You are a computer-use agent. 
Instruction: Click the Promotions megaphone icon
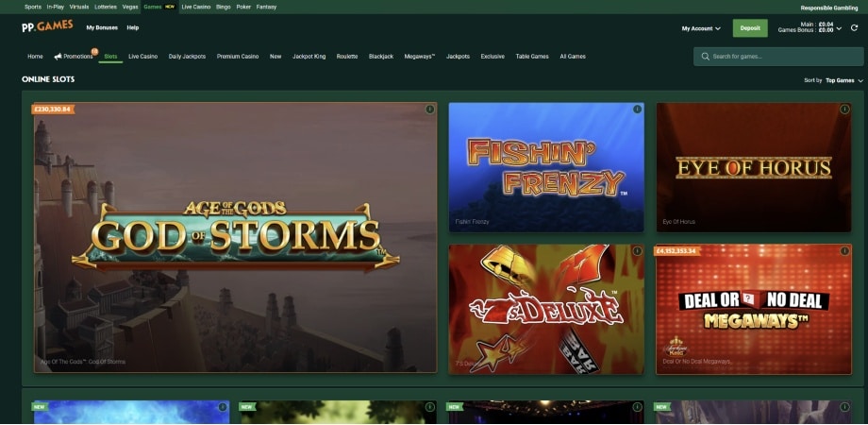58,57
